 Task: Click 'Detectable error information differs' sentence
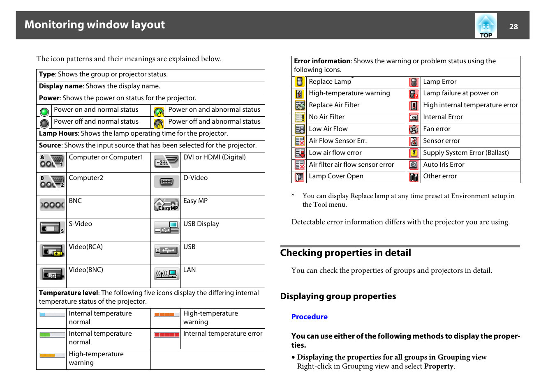[400, 222]
